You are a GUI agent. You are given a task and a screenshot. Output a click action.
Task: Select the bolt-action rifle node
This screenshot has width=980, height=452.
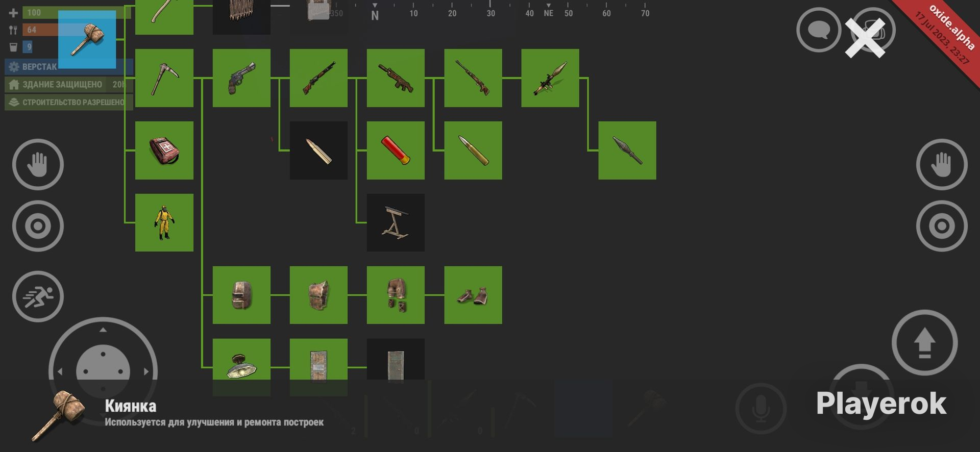click(x=473, y=78)
